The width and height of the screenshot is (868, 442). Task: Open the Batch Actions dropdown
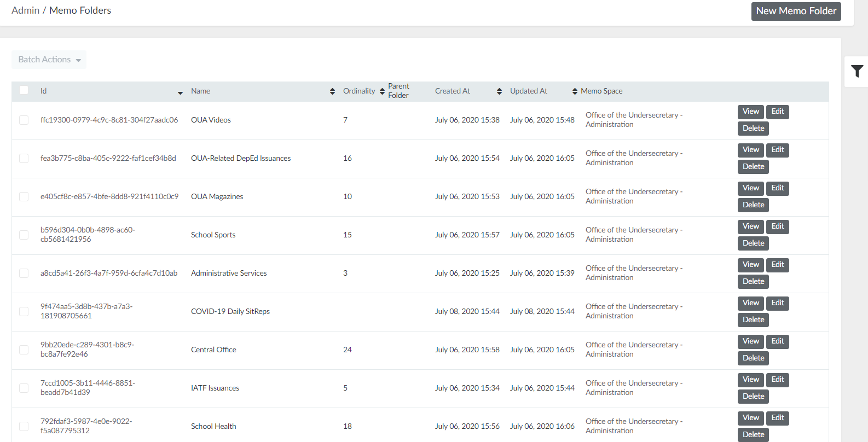click(49, 60)
